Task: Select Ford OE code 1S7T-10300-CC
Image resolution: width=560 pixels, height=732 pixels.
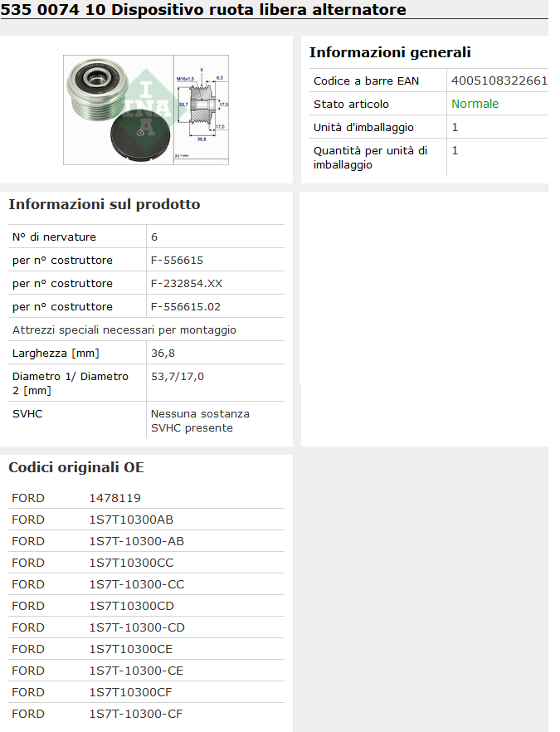Action: [x=137, y=584]
